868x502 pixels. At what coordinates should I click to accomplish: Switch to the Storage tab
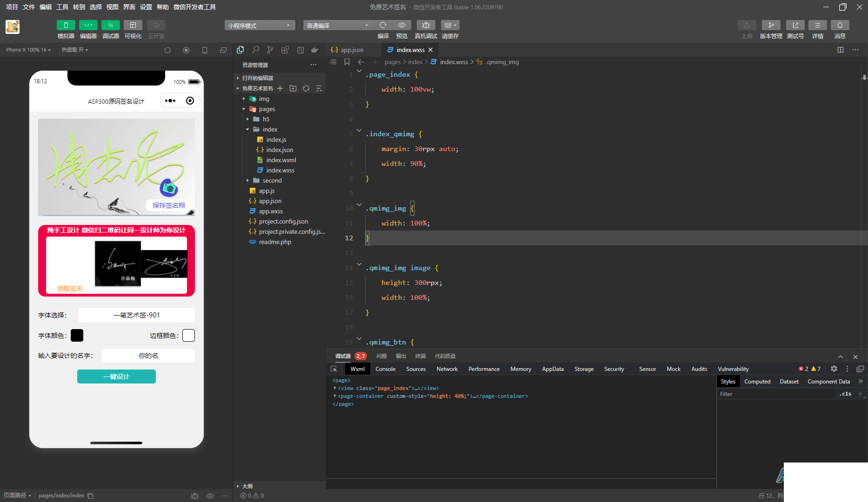click(x=584, y=369)
